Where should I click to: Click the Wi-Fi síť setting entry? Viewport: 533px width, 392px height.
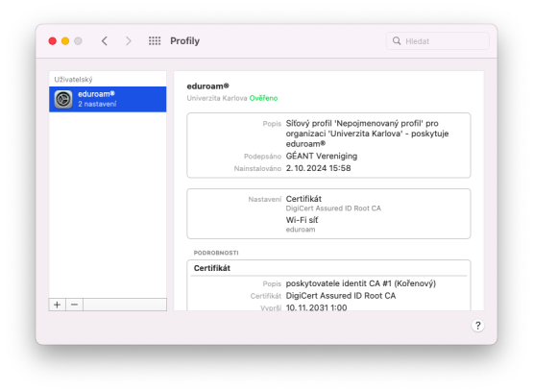coord(302,220)
